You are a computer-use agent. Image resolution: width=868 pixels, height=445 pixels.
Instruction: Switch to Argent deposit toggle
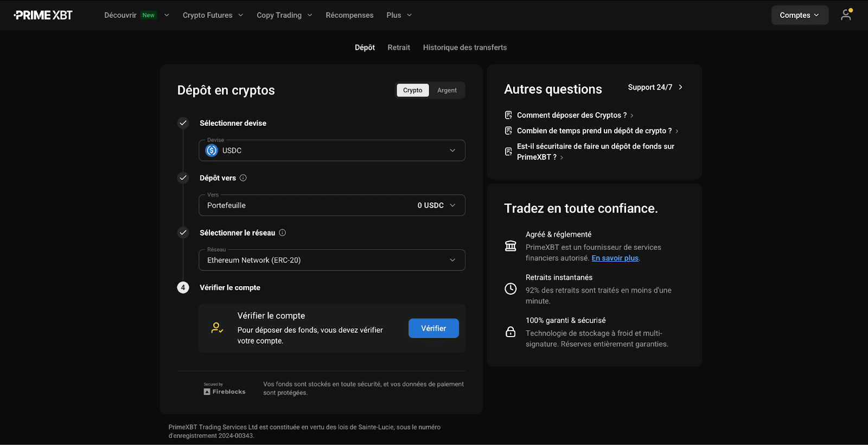pyautogui.click(x=447, y=91)
